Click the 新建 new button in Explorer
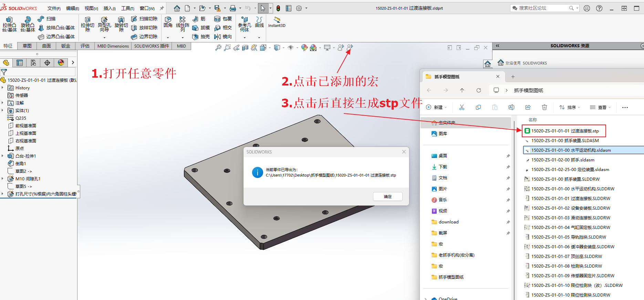The image size is (644, 300). 436,107
